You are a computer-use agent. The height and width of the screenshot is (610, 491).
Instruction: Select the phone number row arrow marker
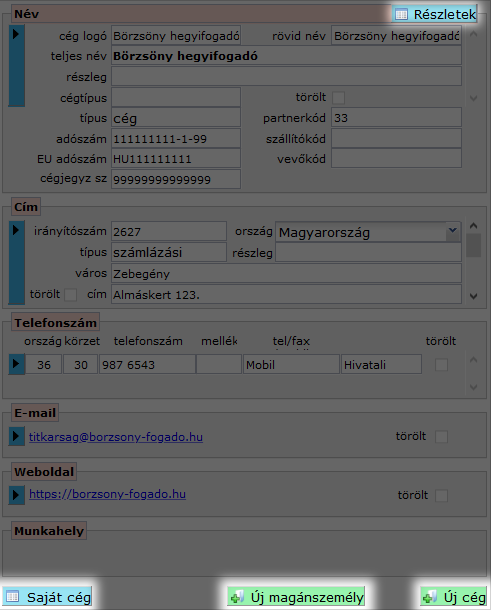click(x=16, y=365)
